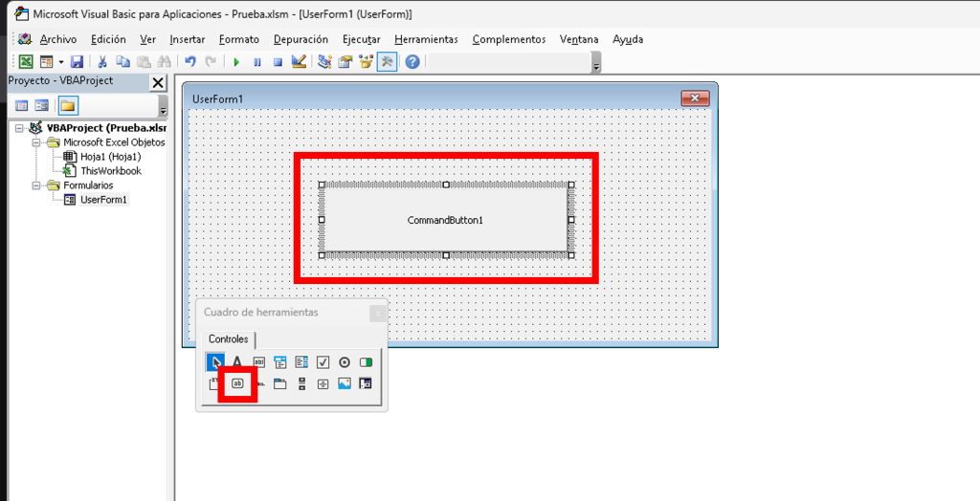This screenshot has width=980, height=501.
Task: Pick the Label control in the toolbox
Action: [x=237, y=362]
